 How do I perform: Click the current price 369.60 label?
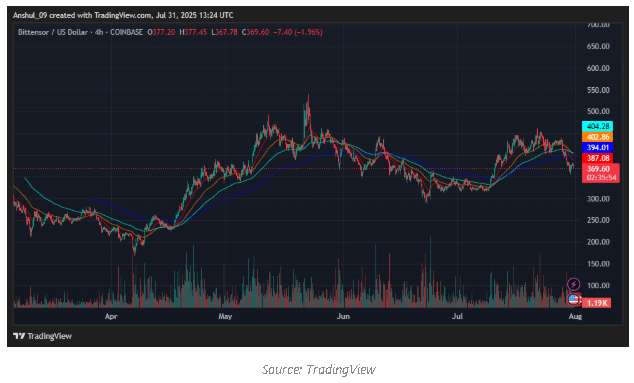(x=599, y=169)
